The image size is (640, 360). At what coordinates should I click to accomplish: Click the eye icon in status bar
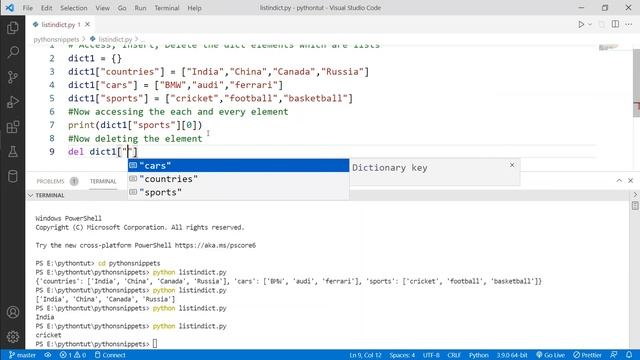click(x=48, y=355)
